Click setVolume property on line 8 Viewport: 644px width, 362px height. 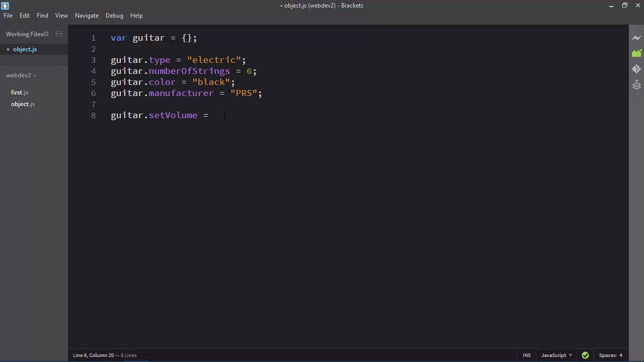coord(173,116)
